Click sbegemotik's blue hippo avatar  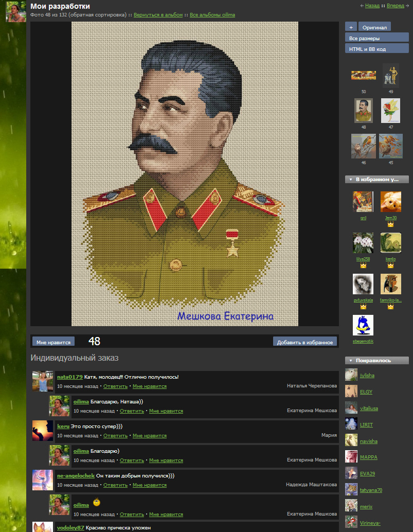[x=363, y=325]
